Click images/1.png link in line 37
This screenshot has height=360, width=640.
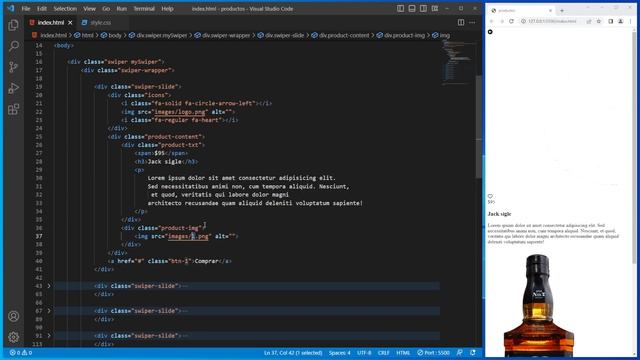(x=188, y=236)
